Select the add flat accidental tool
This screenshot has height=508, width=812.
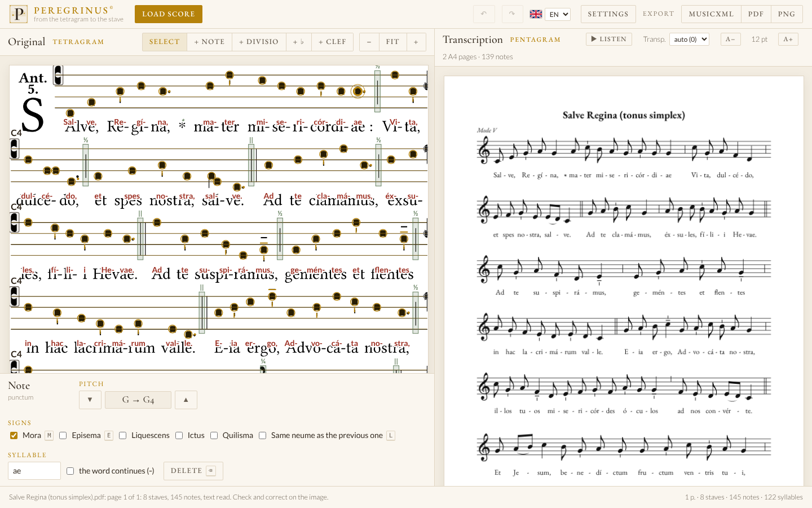[298, 42]
